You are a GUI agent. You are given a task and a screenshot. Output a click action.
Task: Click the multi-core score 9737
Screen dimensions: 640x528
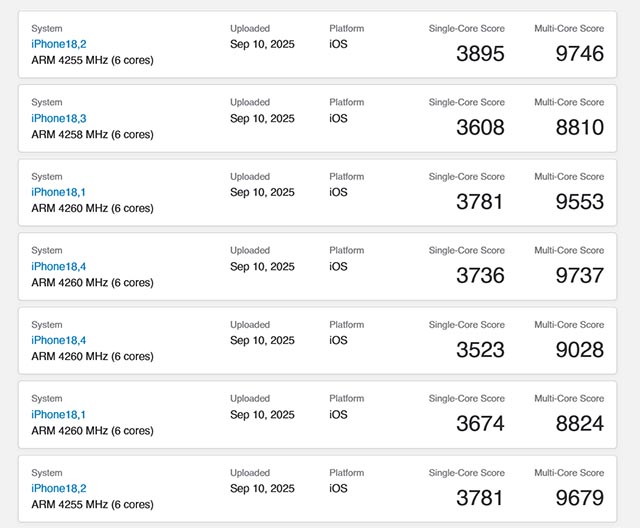pos(580,276)
